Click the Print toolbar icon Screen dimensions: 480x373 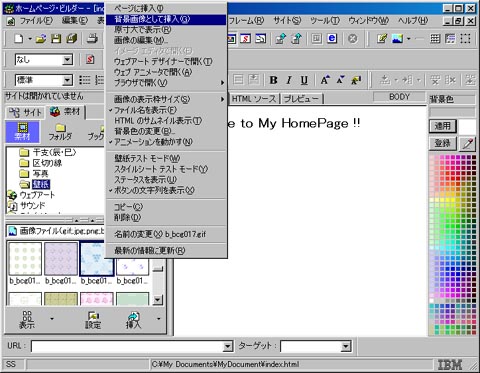tap(92, 39)
